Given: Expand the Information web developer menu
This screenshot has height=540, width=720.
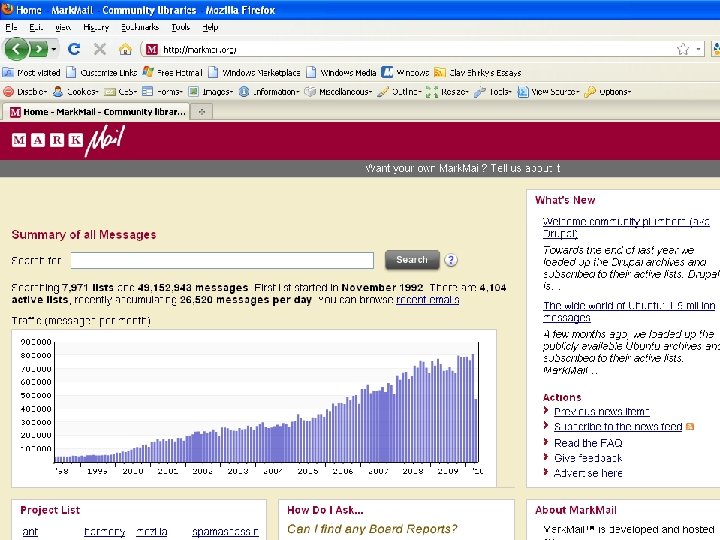Looking at the screenshot, I should pyautogui.click(x=269, y=92).
